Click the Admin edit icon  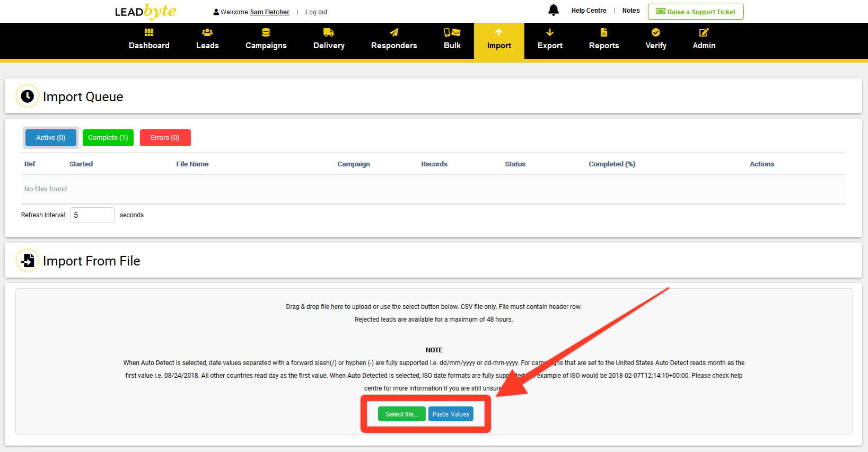click(704, 32)
